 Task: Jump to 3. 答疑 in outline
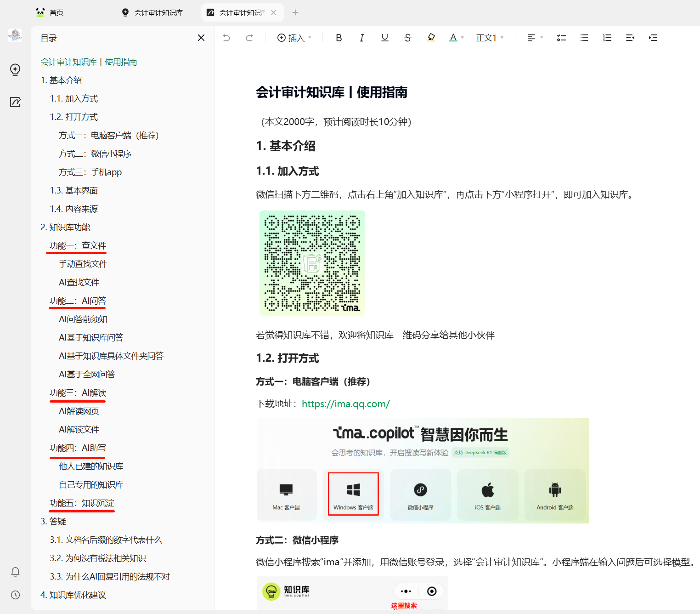[x=53, y=522]
